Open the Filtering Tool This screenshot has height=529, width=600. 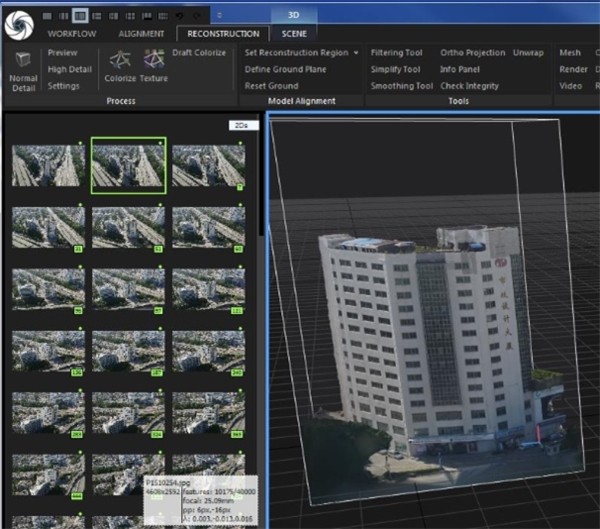coord(396,52)
